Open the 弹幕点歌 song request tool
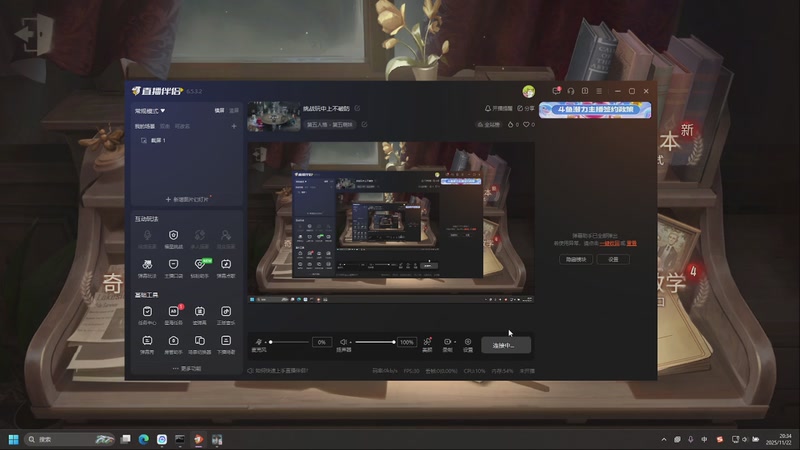Viewport: 800px width, 450px height. 226,268
